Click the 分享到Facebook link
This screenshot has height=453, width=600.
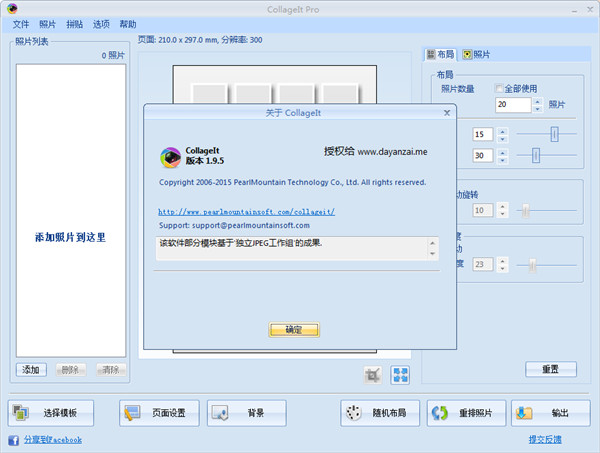(53, 440)
